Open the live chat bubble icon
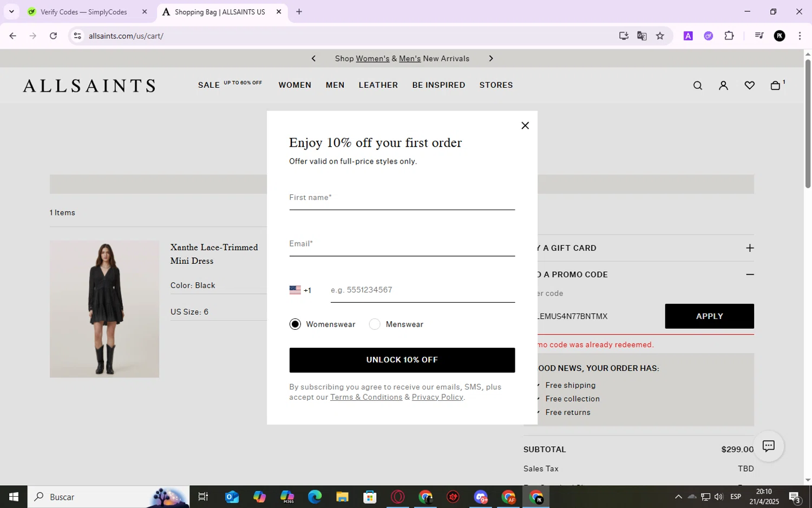The image size is (812, 508). (768, 446)
